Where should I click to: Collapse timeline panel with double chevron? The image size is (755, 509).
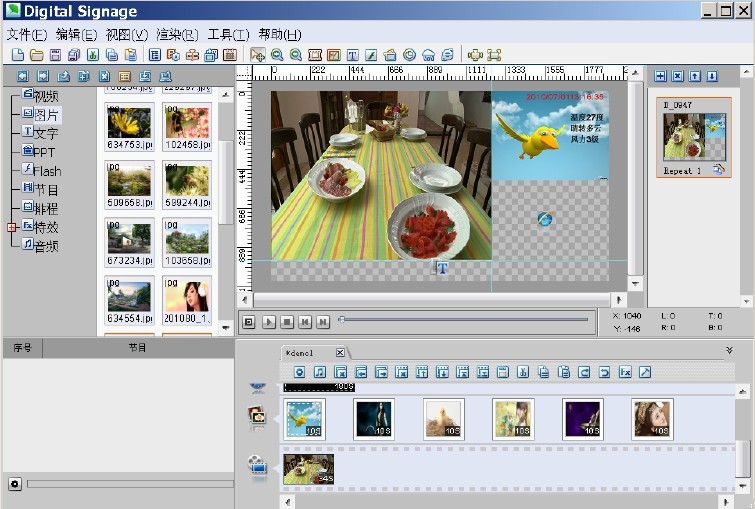[729, 350]
